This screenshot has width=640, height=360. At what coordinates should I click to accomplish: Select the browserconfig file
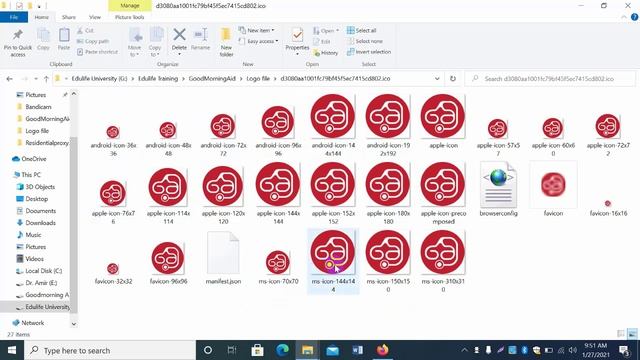tap(498, 189)
